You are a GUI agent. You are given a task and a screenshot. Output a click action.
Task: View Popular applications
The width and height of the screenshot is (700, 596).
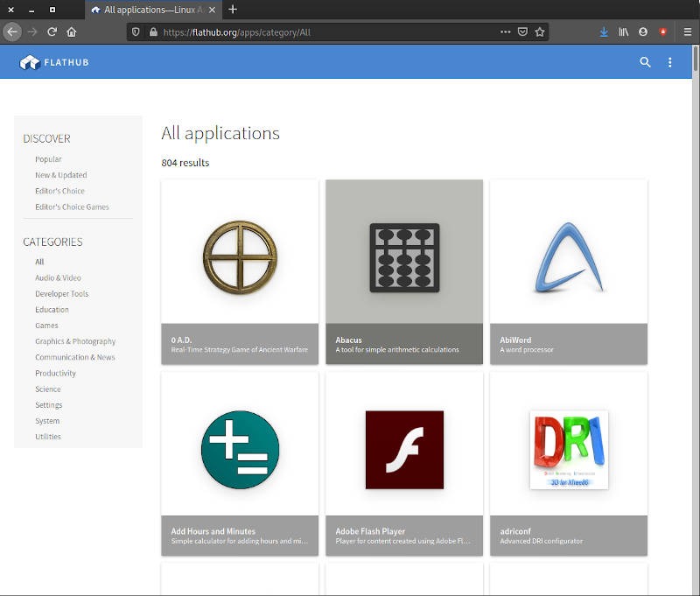[x=49, y=159]
